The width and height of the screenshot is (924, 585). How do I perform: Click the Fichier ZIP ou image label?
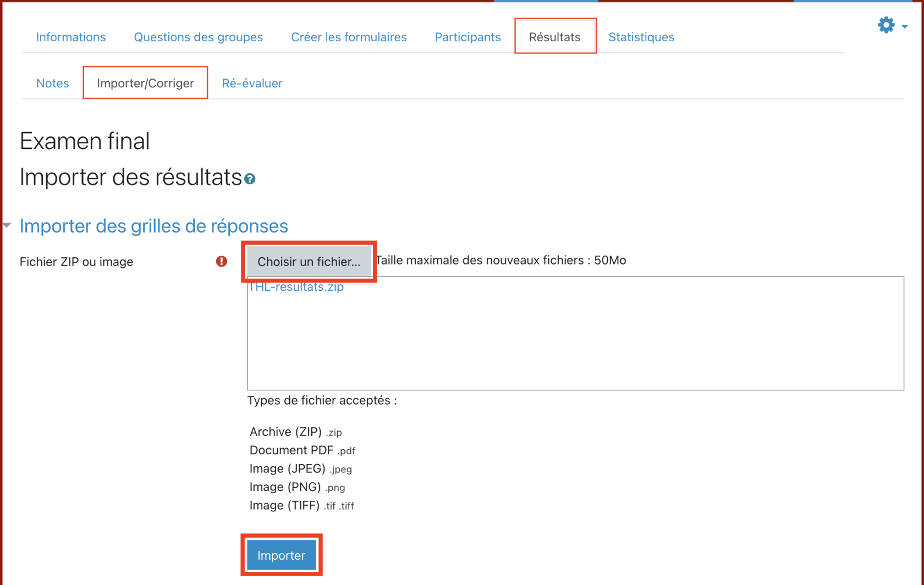[x=76, y=262]
